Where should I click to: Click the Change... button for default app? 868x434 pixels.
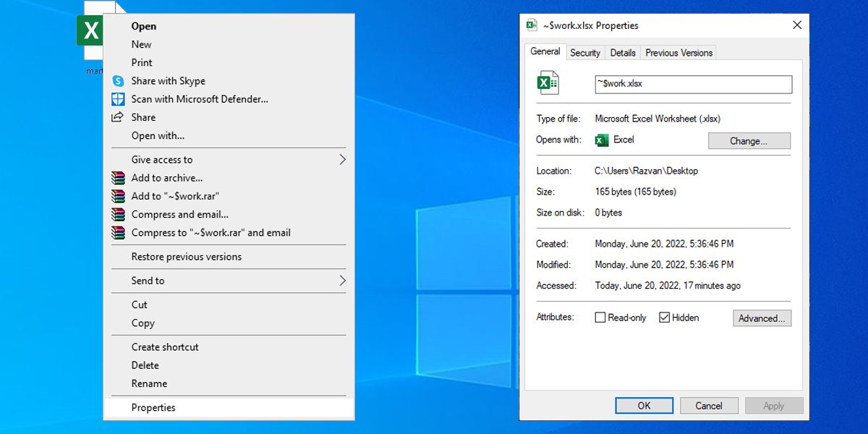[749, 141]
